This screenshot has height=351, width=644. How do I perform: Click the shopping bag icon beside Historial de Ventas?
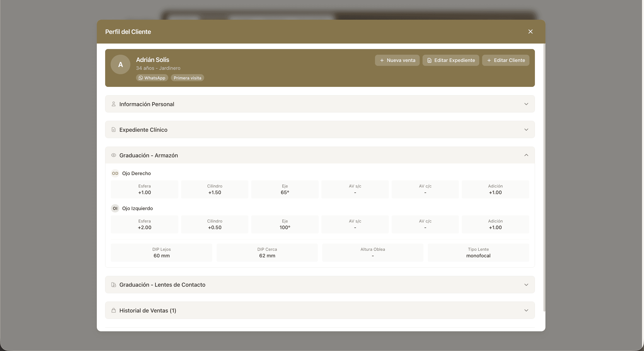pyautogui.click(x=113, y=310)
